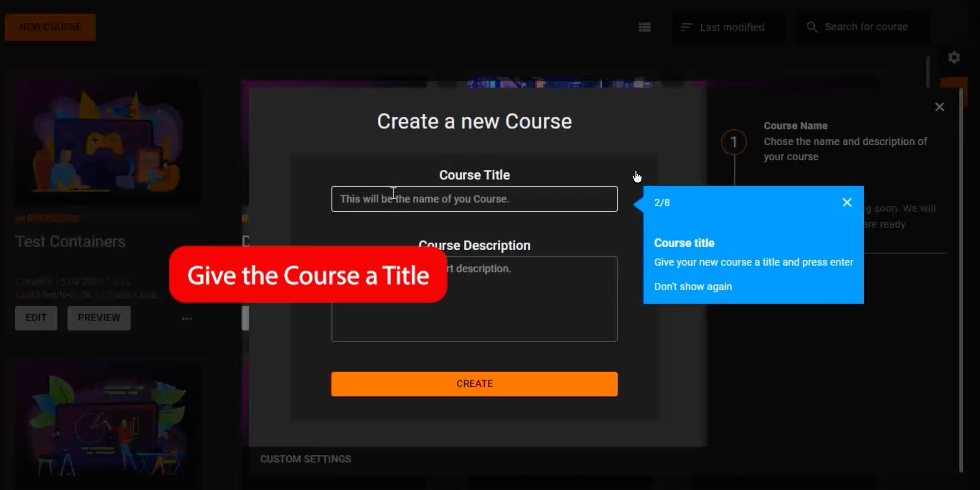Switch course layout using the list view icon
Screen dimensions: 980x490
[645, 26]
